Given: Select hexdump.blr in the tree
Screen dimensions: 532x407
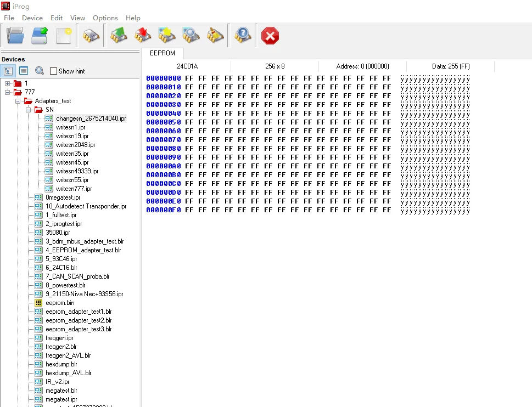Looking at the screenshot, I should point(61,364).
